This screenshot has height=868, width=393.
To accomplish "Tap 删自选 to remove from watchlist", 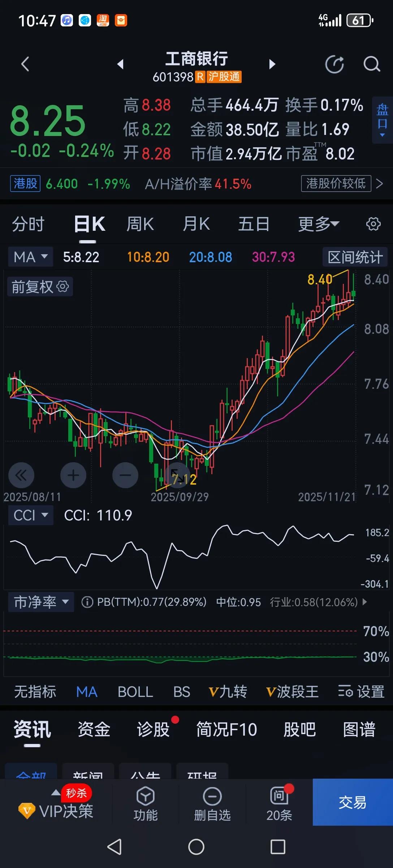I will click(212, 804).
